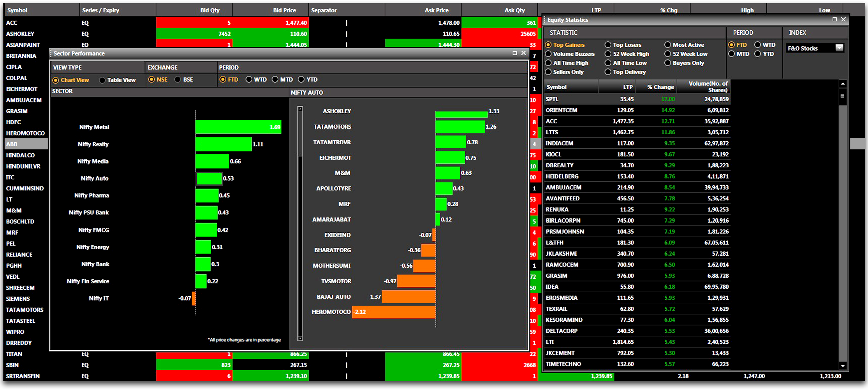Select RELIANCE row in market watch

point(26,255)
